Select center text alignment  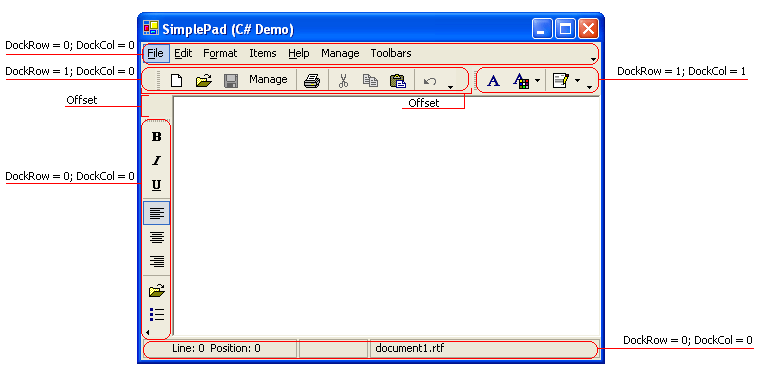[156, 237]
